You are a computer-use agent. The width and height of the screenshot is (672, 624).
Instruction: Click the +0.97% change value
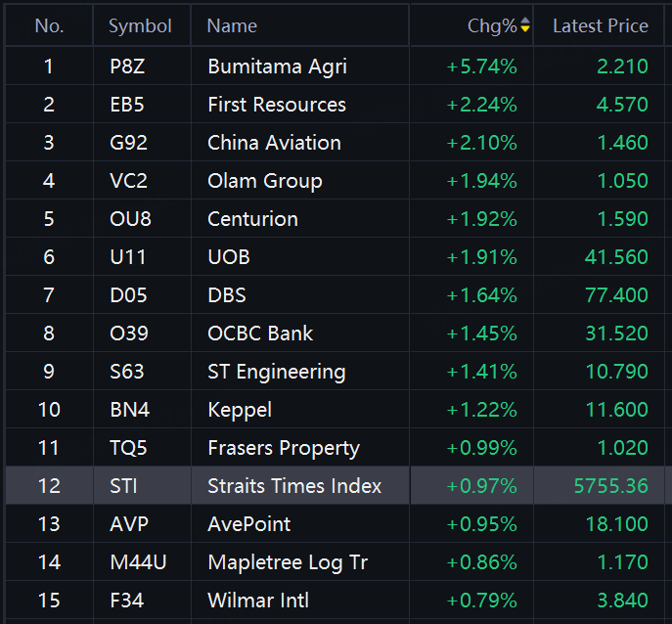point(481,486)
